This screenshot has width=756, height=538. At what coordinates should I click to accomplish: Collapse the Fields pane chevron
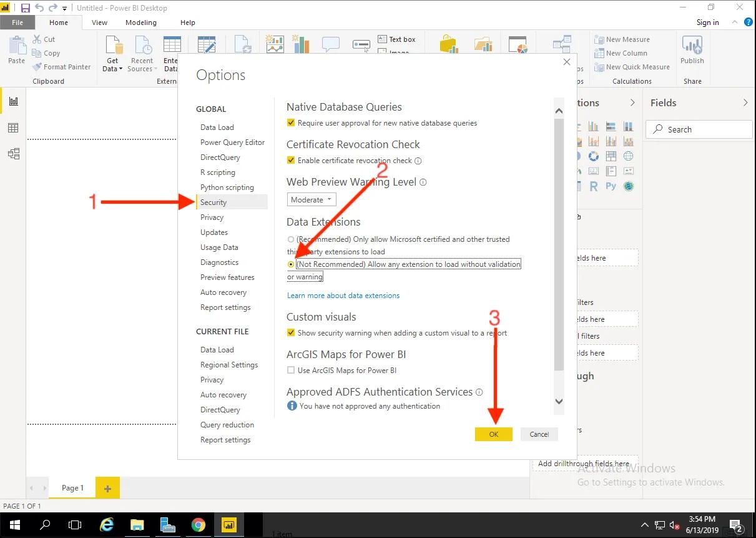coord(745,103)
